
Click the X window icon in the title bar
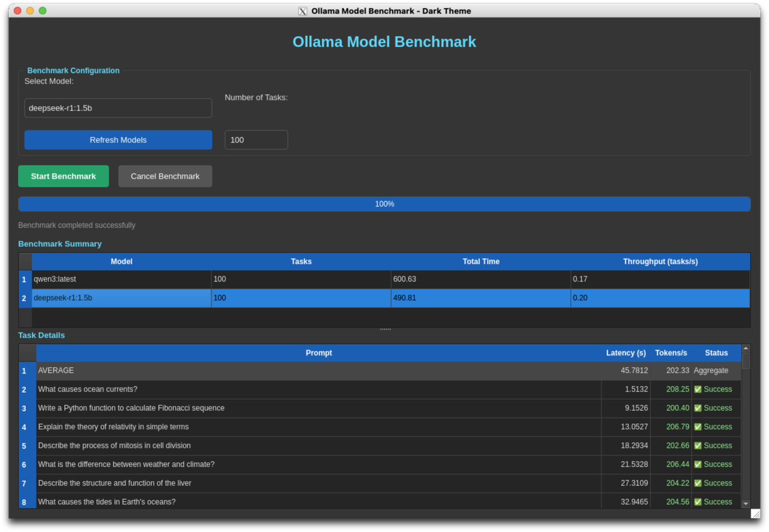302,10
